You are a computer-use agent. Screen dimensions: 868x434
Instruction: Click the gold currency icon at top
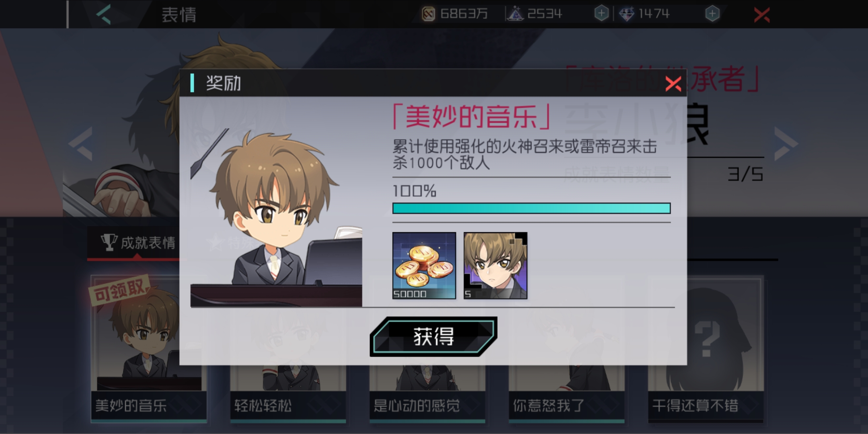point(429,14)
